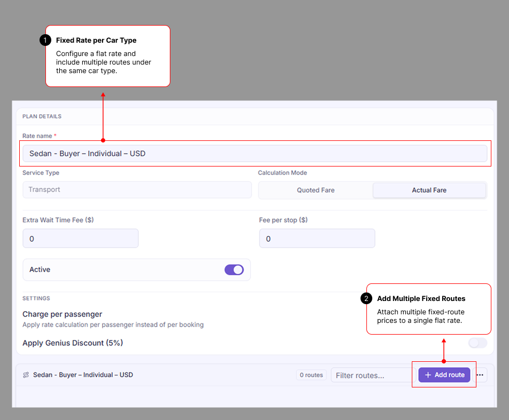Screen dimensions: 509x420
Task: Click the Extra Wait Time Fee field
Action: pyautogui.click(x=81, y=239)
